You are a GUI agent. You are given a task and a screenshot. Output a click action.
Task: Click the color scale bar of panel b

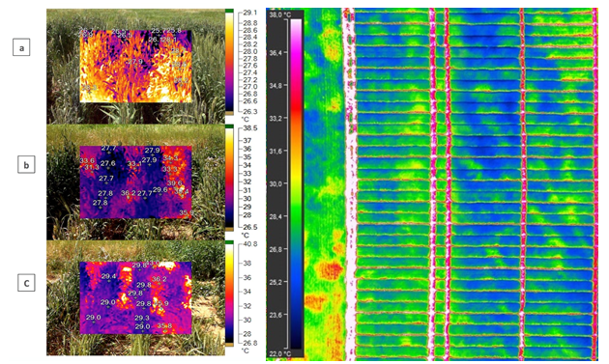[x=229, y=178]
